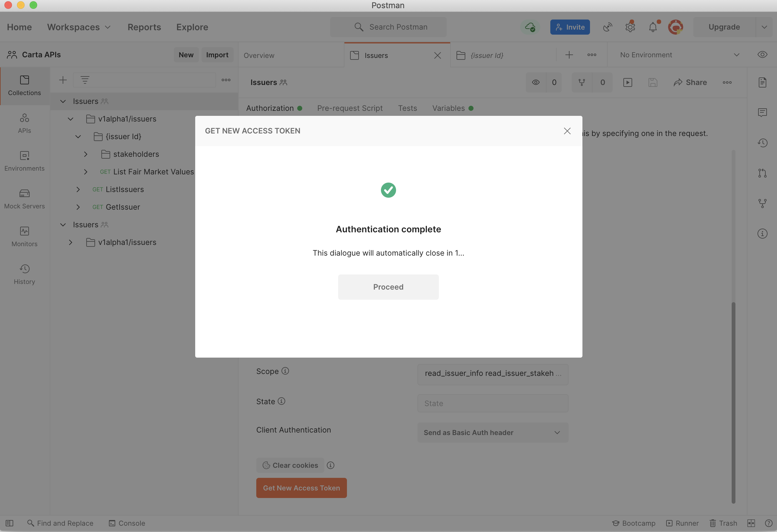Click the State input field
The height and width of the screenshot is (532, 777).
tap(492, 403)
